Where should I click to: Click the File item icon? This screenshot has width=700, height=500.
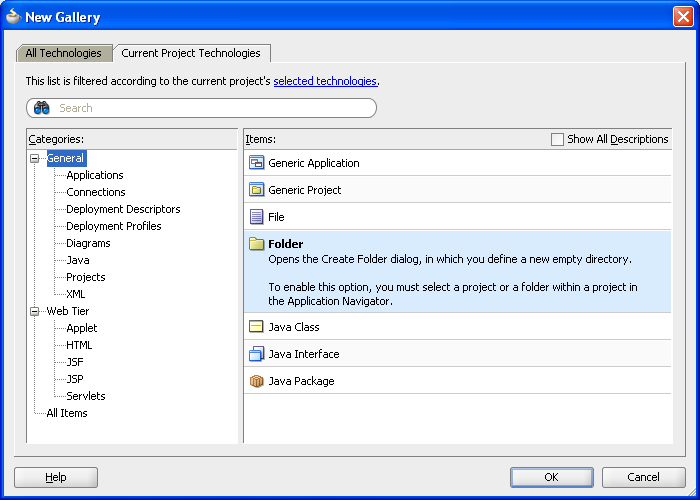pos(256,217)
